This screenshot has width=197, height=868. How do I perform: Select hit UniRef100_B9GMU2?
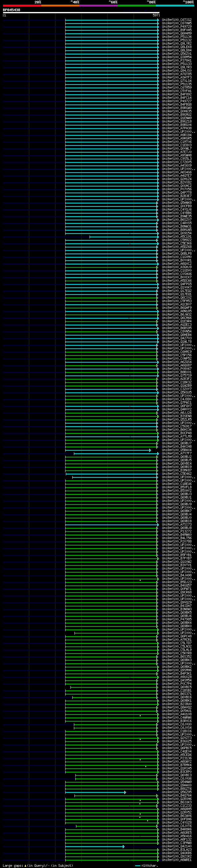click(x=176, y=115)
